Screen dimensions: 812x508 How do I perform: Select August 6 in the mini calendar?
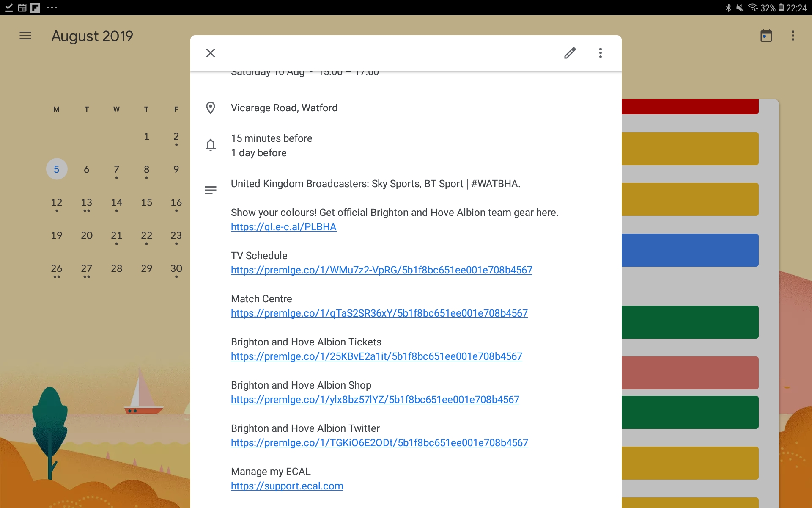[86, 169]
